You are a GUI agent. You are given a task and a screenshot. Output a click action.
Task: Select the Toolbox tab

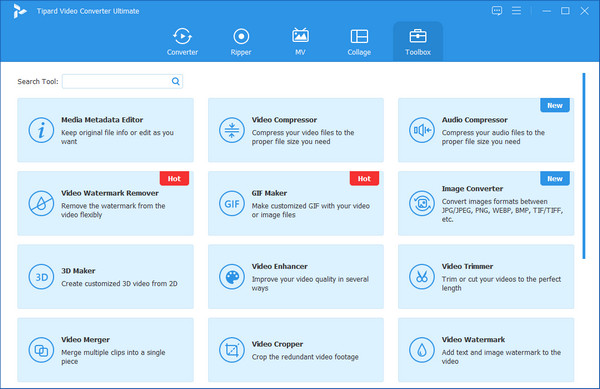418,42
